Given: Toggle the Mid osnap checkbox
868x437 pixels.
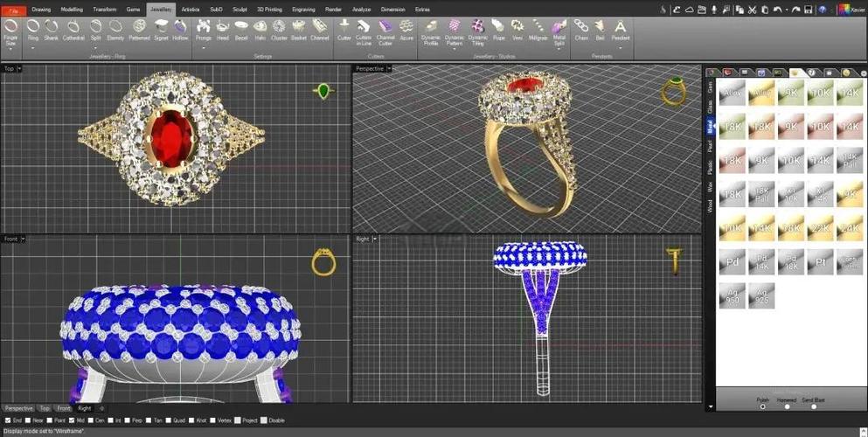Looking at the screenshot, I should pos(72,420).
